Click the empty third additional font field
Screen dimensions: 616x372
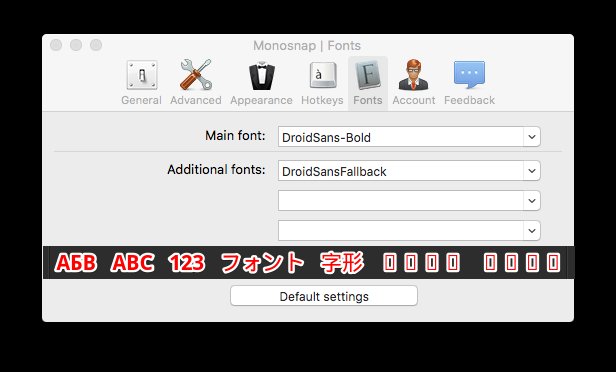(401, 231)
